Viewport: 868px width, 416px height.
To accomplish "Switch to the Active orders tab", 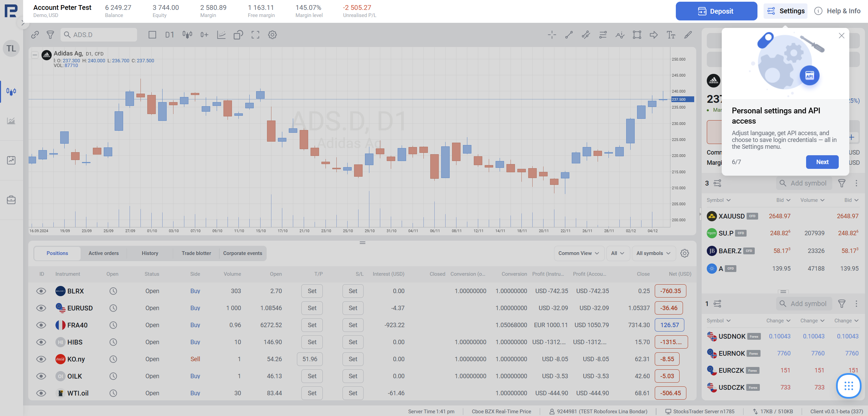I will [103, 253].
